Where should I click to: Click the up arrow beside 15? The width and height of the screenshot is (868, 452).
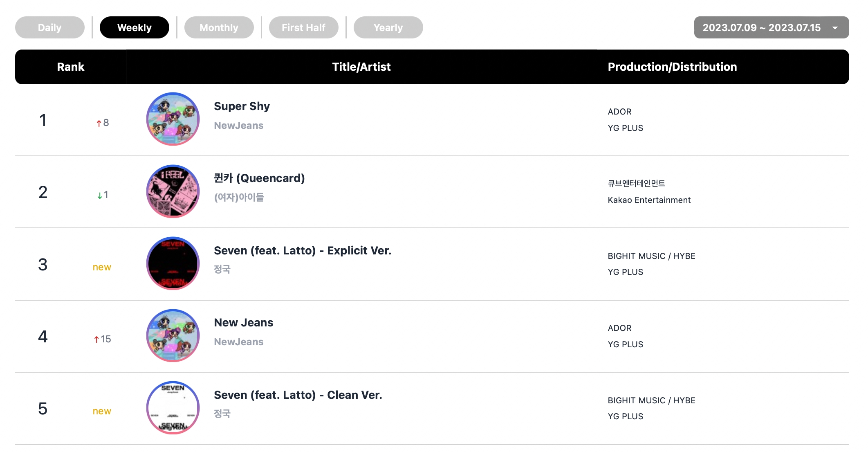[96, 340]
